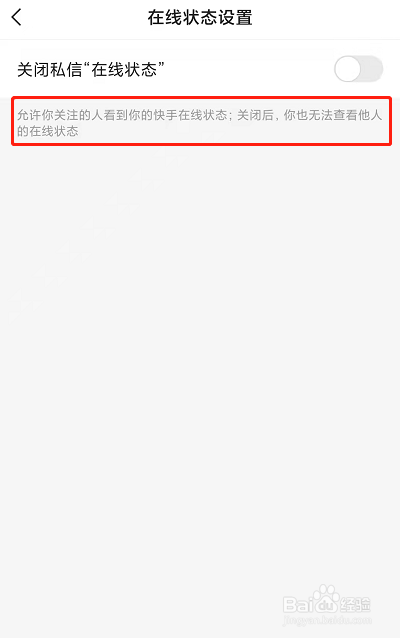
Task: Click the blank header area right of title
Action: tap(326, 18)
